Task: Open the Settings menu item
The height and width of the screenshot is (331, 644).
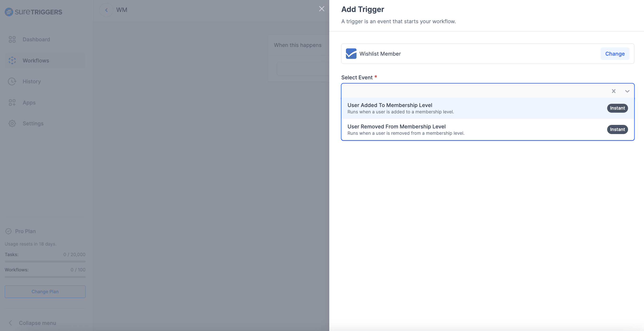Action: click(x=45, y=123)
